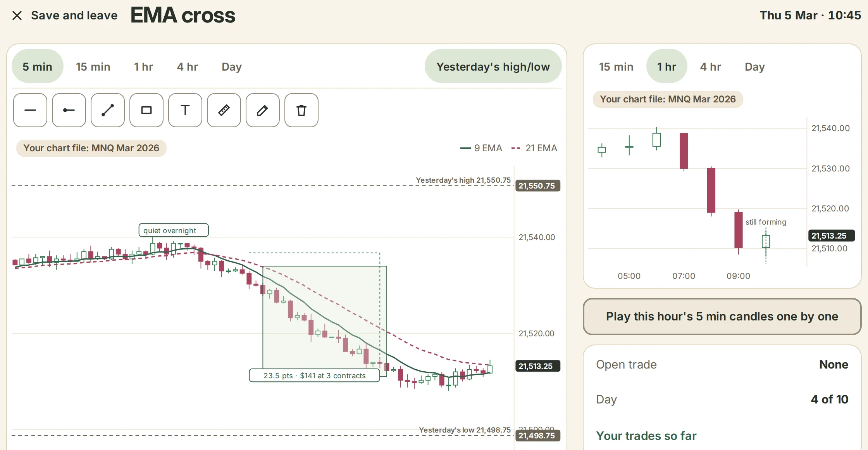Set side chart to 4 hr
The image size is (868, 450).
[711, 66]
